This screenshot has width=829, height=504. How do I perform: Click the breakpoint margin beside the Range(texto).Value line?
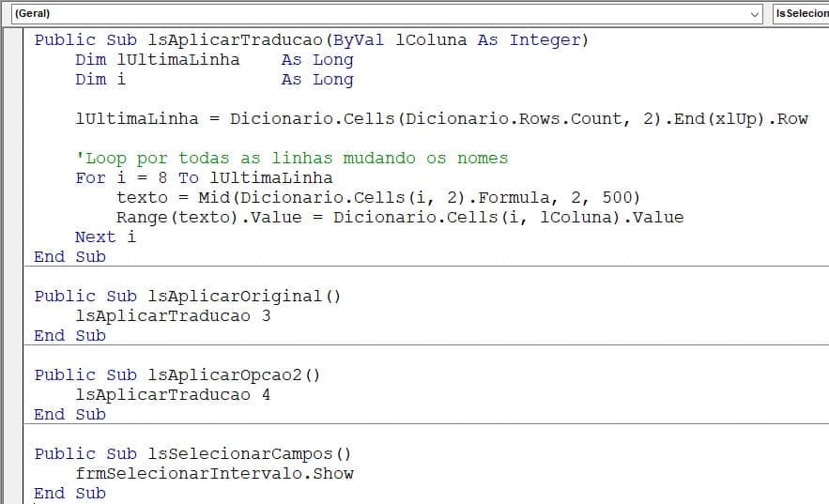[13, 218]
